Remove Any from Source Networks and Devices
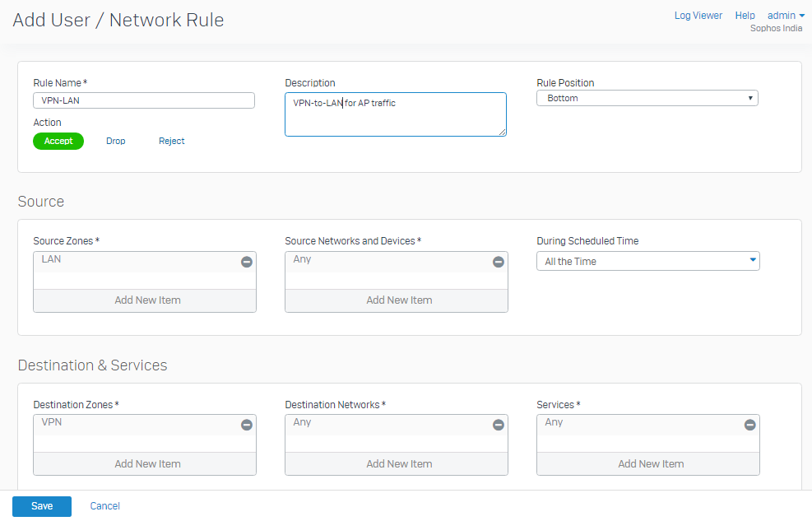This screenshot has width=812, height=521. [498, 261]
